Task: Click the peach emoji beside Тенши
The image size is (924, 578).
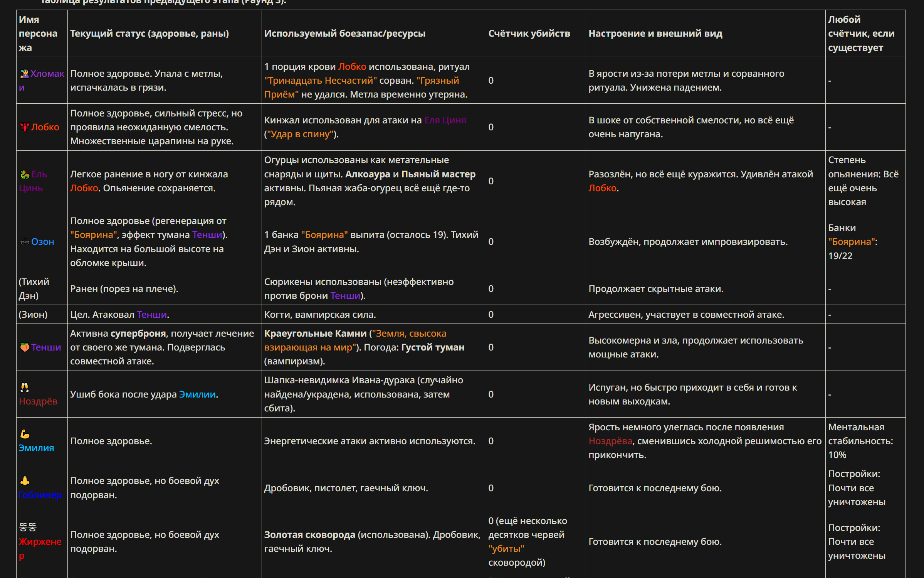Action: coord(25,347)
